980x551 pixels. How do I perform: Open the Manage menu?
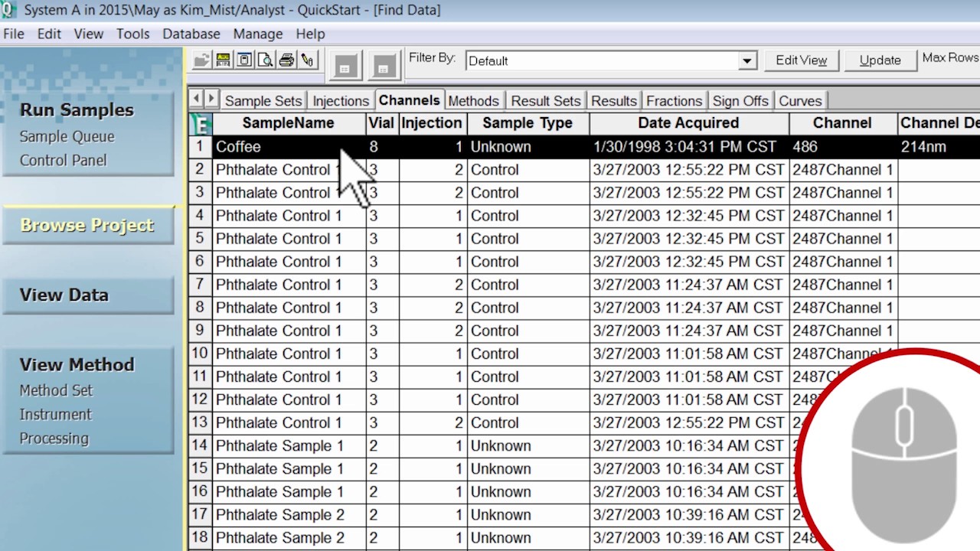[258, 34]
